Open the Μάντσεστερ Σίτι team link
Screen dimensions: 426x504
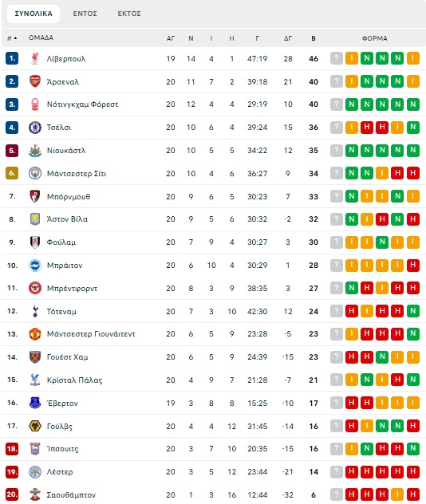pyautogui.click(x=77, y=174)
